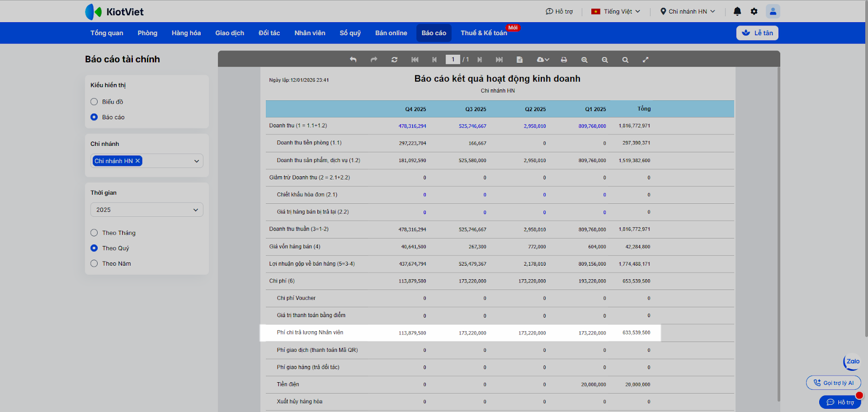Screen dimensions: 868x412
Task: Select the Biểu đồ display option
Action: click(x=94, y=102)
